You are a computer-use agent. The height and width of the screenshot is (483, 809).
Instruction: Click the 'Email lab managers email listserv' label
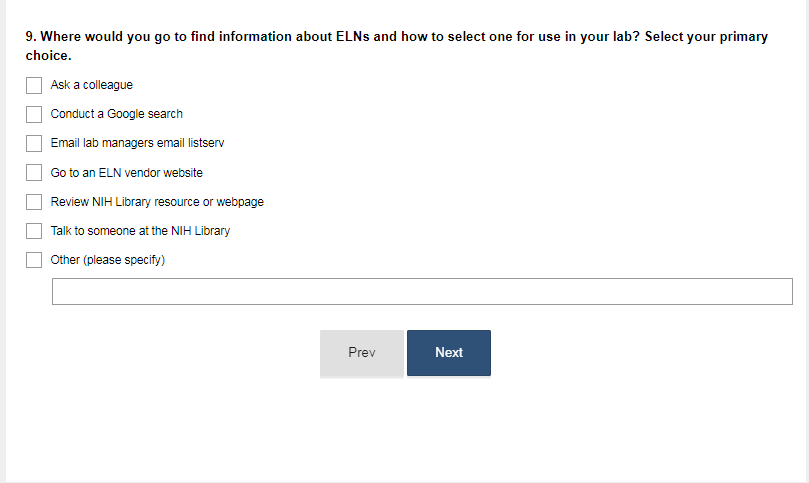pos(137,143)
